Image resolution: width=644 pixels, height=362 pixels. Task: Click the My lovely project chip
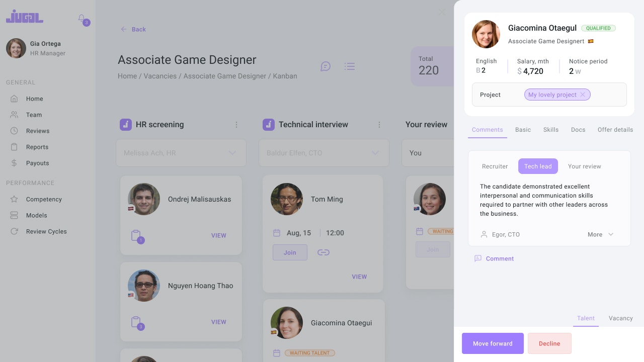click(x=557, y=95)
